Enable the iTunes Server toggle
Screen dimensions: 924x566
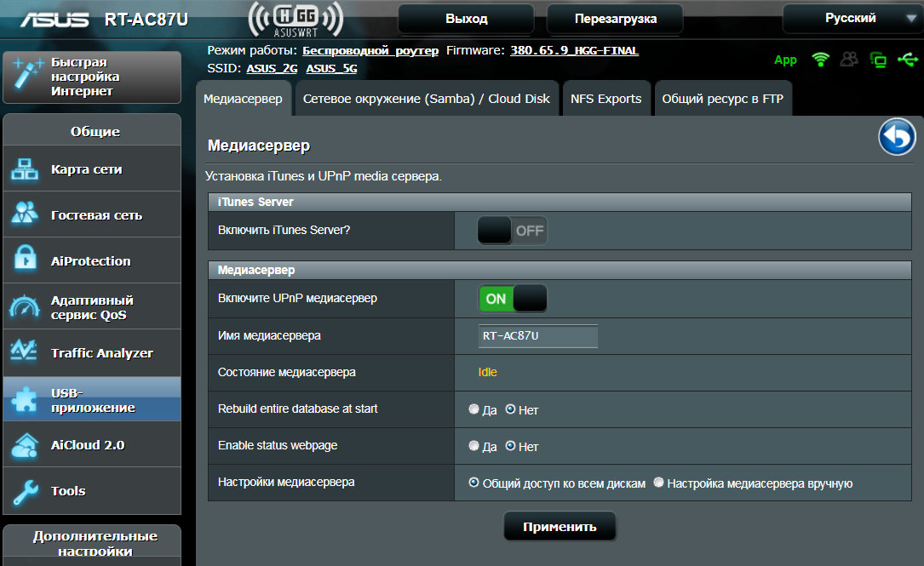coord(512,231)
